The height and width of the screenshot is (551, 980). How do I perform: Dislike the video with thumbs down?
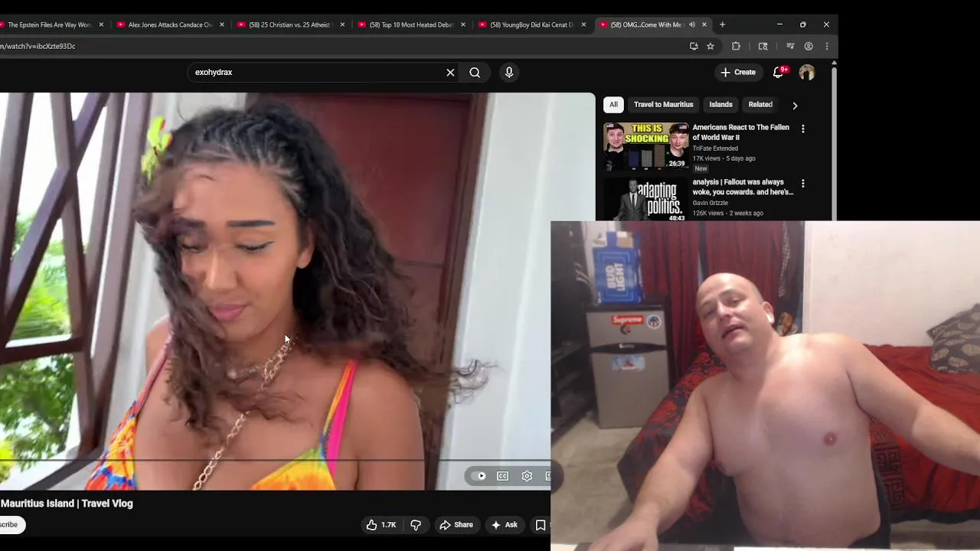(416, 525)
